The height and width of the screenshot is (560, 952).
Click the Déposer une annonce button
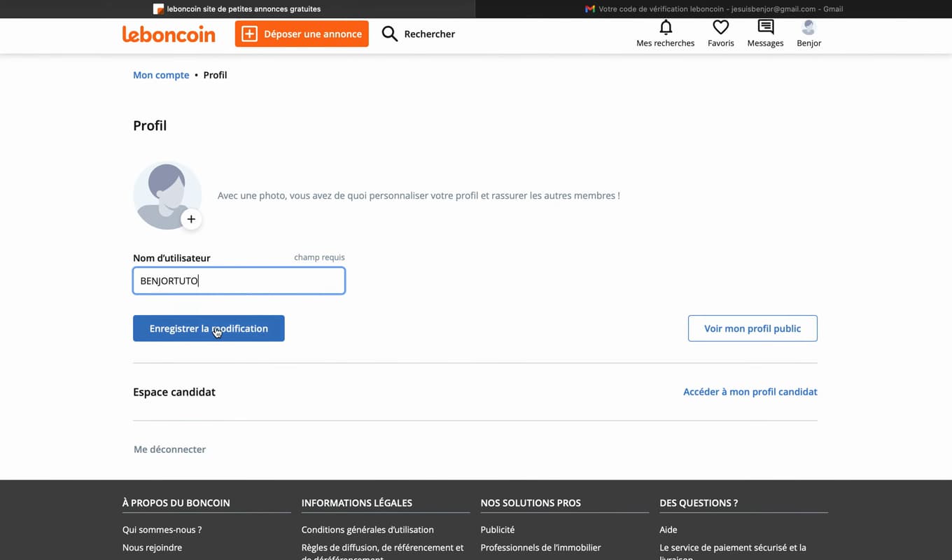(x=302, y=34)
